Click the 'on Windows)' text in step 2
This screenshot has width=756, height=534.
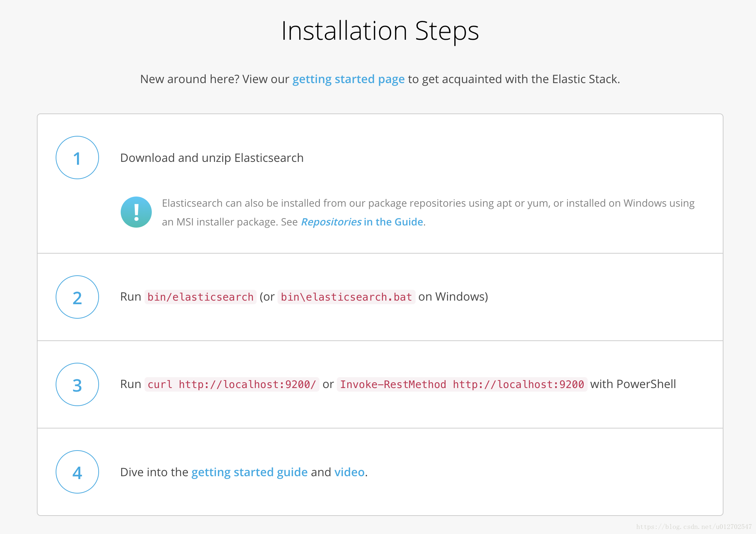(x=453, y=297)
